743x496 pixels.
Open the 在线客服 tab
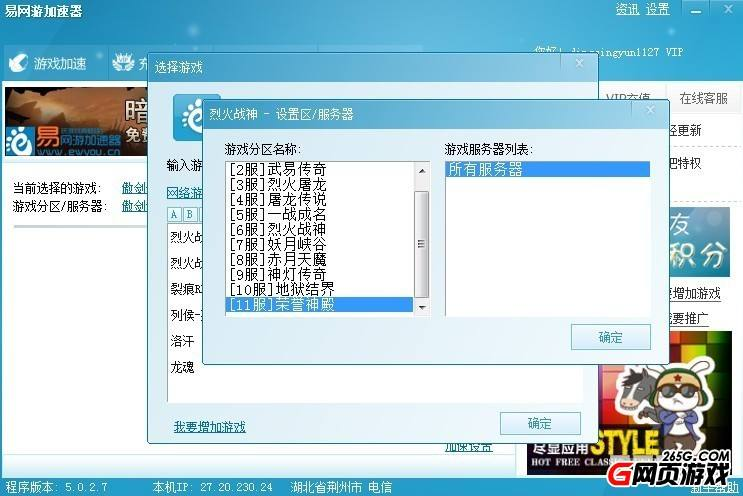pyautogui.click(x=704, y=98)
